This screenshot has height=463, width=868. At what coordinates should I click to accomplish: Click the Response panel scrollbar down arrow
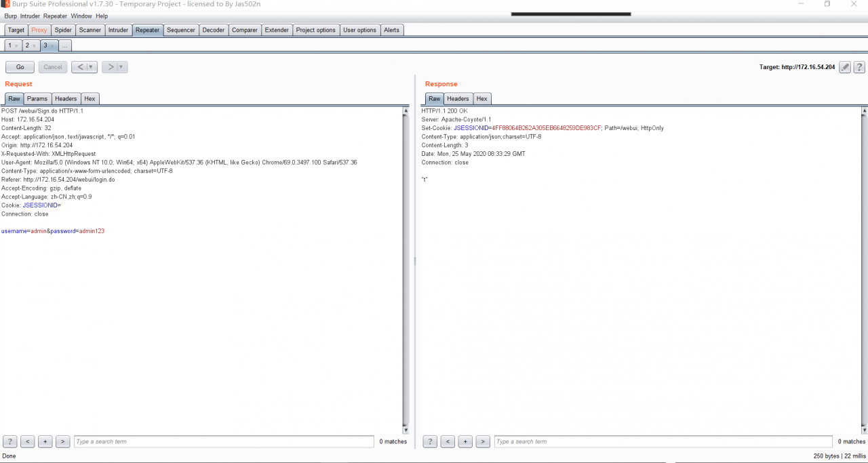864,430
